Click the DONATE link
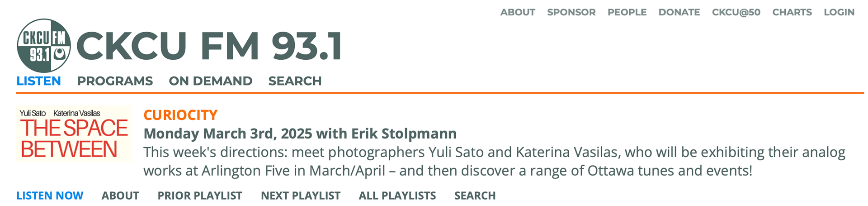The width and height of the screenshot is (868, 206). [x=679, y=12]
